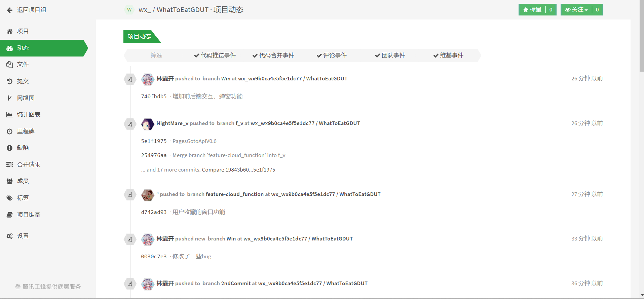Open 里程碑 clock icon
Screen dimensions: 644x299
10,132
